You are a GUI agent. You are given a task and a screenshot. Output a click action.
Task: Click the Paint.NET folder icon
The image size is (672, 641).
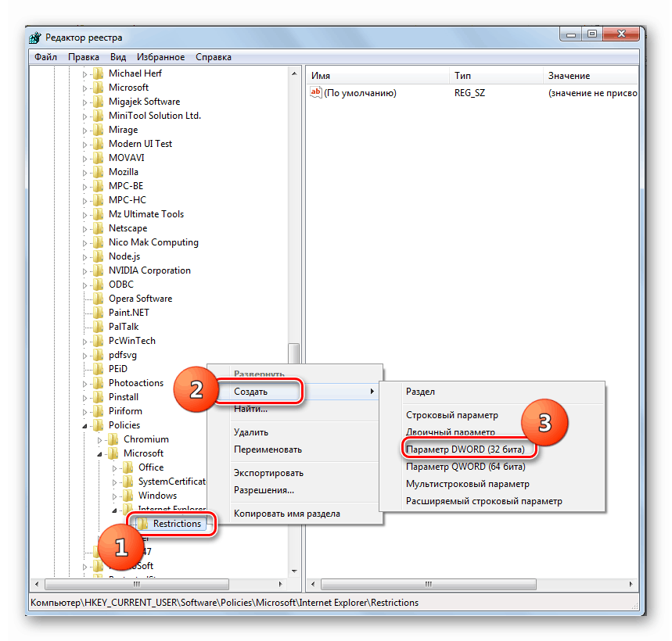(99, 313)
